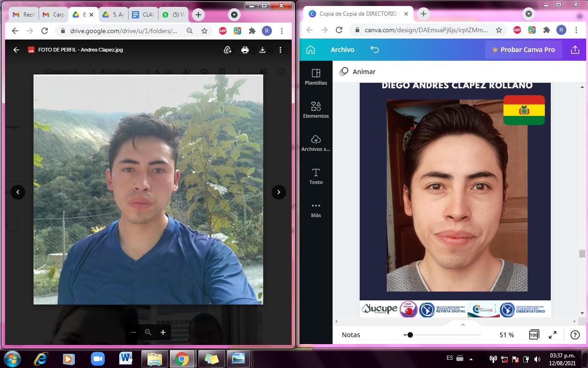Download the Andres Clapez photo
This screenshot has width=588, height=368.
pyautogui.click(x=262, y=50)
